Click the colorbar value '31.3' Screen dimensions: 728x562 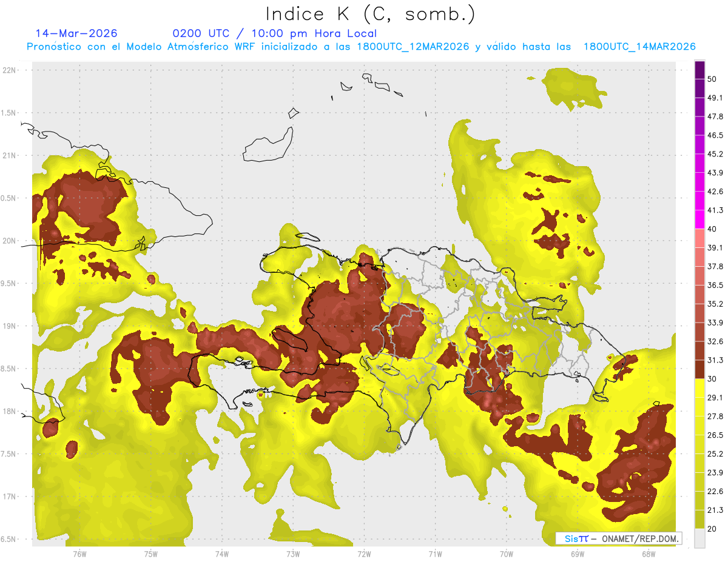(x=715, y=360)
